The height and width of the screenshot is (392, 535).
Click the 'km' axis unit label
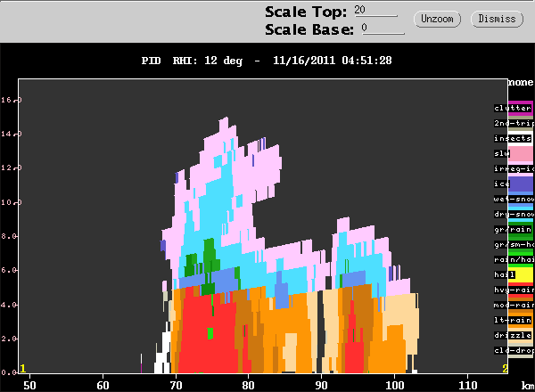point(528,385)
